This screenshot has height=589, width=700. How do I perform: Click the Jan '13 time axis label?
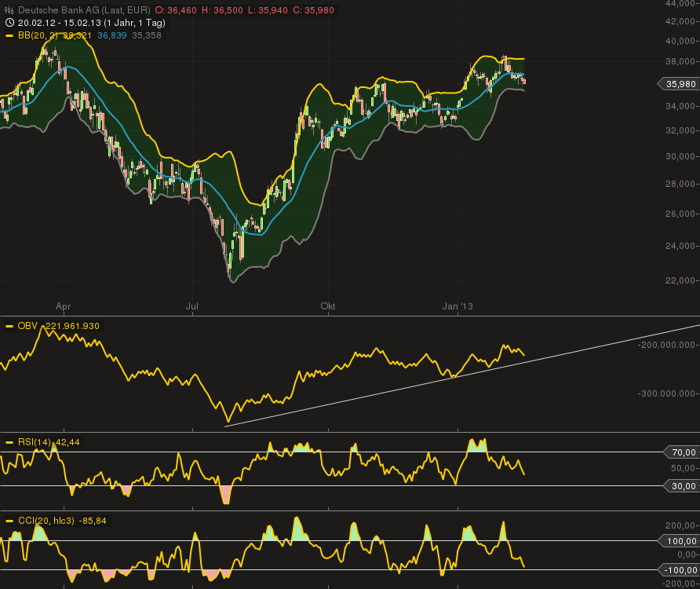tap(458, 306)
